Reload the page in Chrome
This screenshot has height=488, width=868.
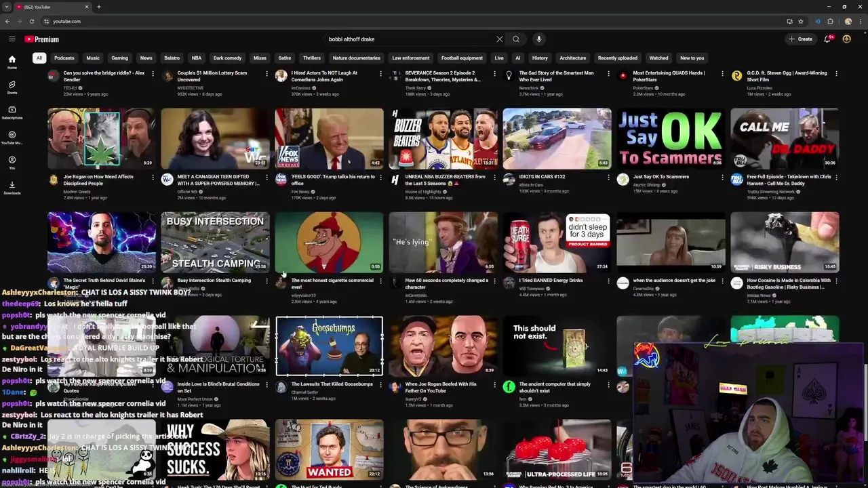click(31, 21)
